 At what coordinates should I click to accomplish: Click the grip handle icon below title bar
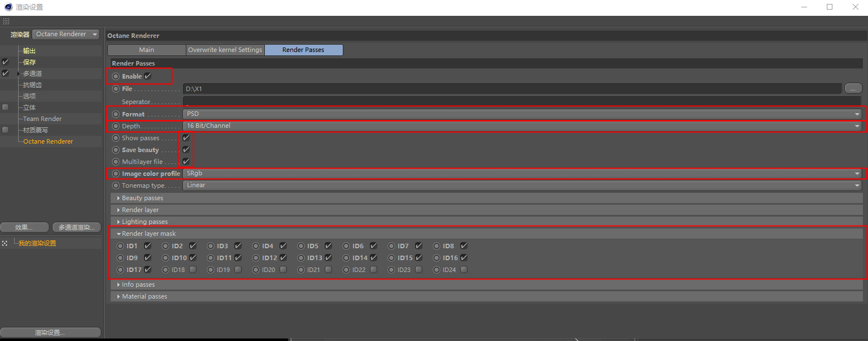pos(6,21)
